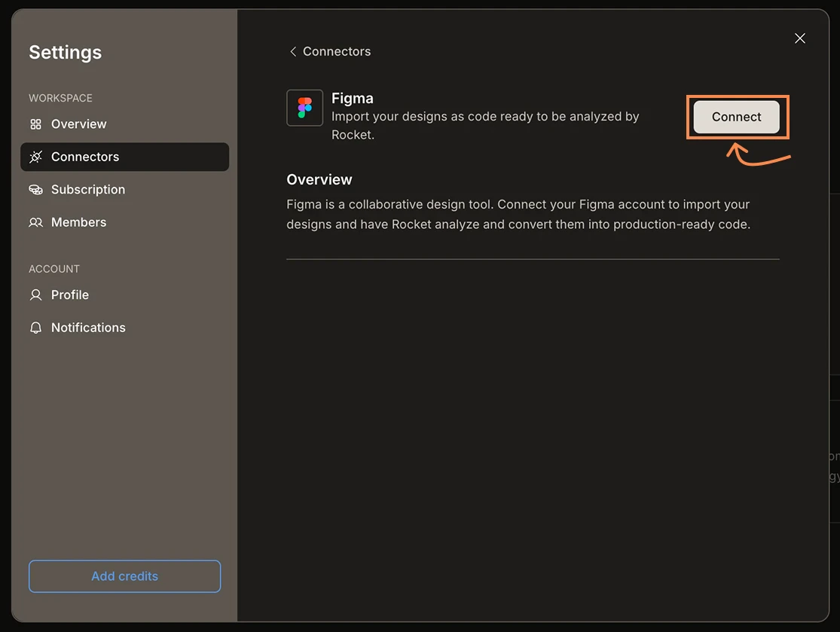Click the Settings title heading
This screenshot has height=632, width=840.
(x=66, y=53)
